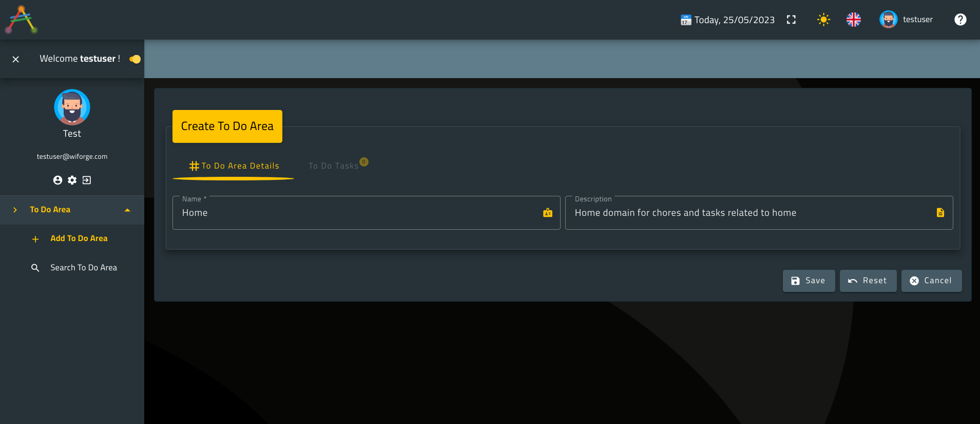Click the Today, 25/05/2023 date text
Image resolution: width=980 pixels, height=424 pixels.
tap(735, 20)
